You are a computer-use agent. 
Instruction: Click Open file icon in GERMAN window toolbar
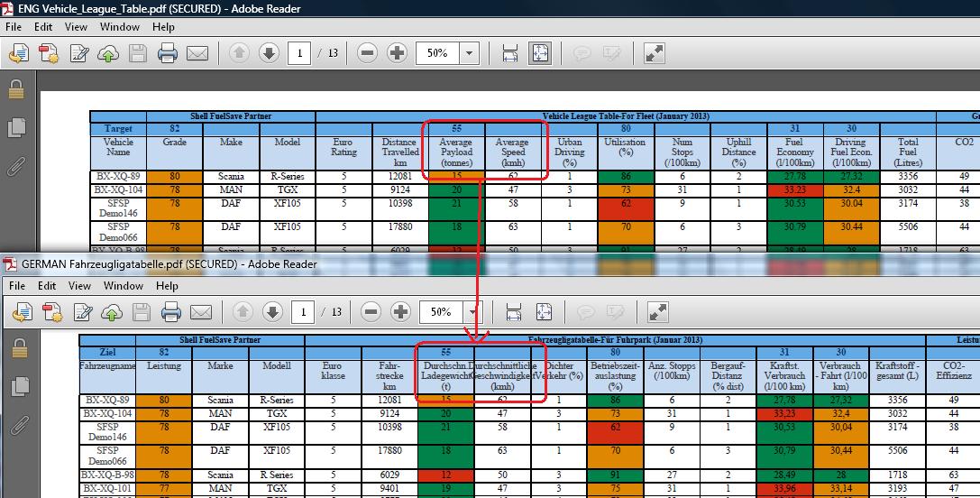point(23,311)
